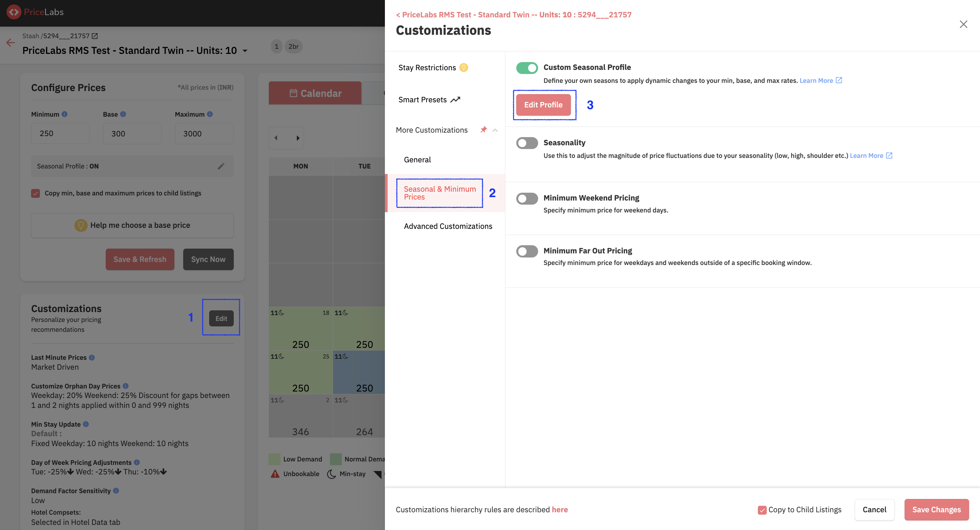Click the Edit Profile button
The height and width of the screenshot is (530, 980).
point(543,105)
